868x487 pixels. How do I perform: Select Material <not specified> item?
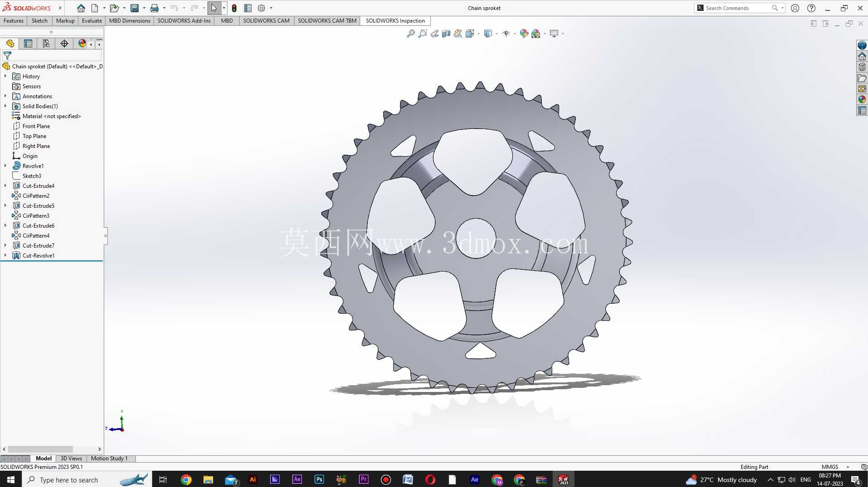[x=52, y=116]
